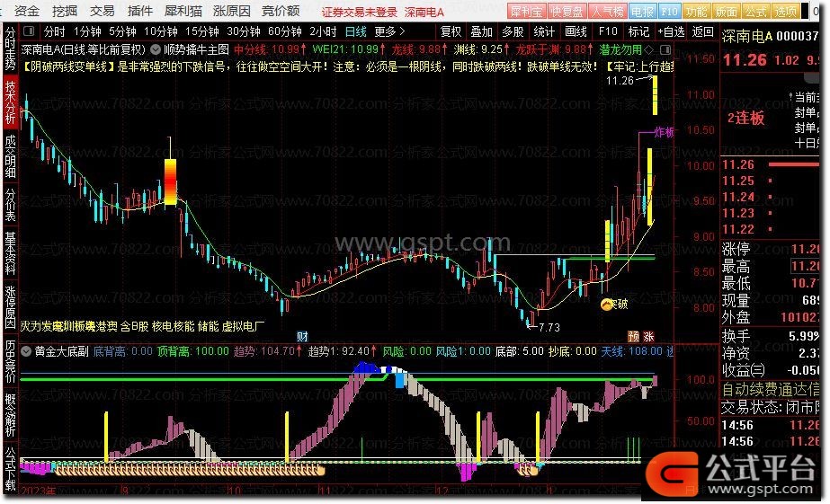Open the 交易 menu

(x=103, y=11)
